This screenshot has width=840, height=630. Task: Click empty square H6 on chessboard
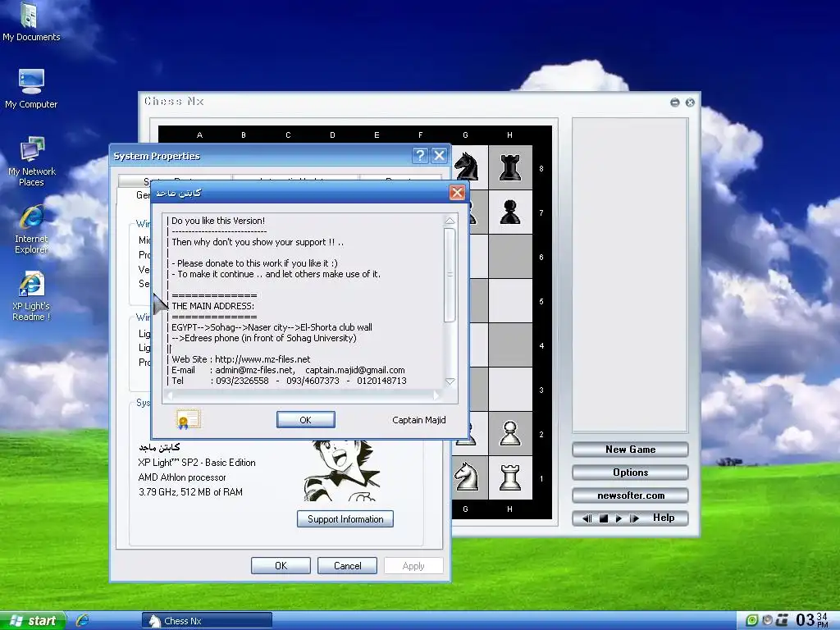(x=510, y=256)
